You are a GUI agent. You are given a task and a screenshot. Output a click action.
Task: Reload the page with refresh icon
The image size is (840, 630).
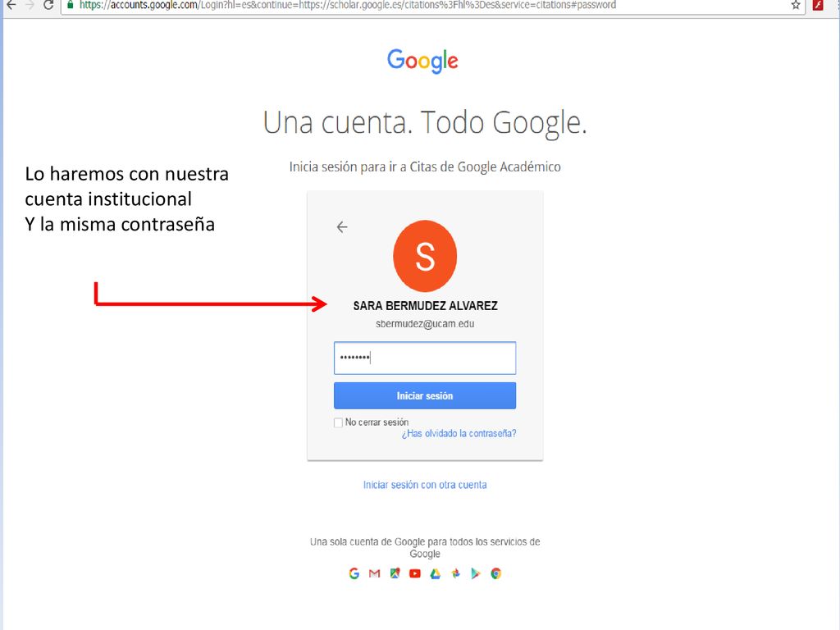click(x=48, y=6)
